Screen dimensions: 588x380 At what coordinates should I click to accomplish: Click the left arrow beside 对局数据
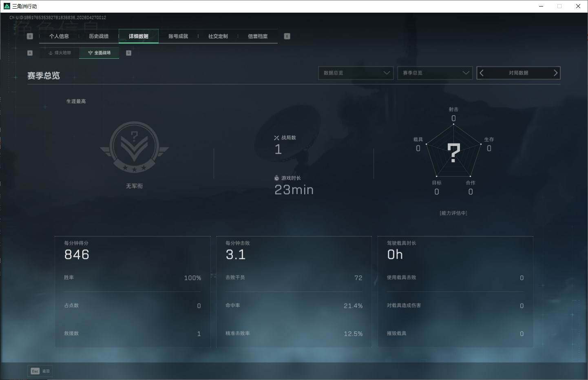(x=482, y=73)
